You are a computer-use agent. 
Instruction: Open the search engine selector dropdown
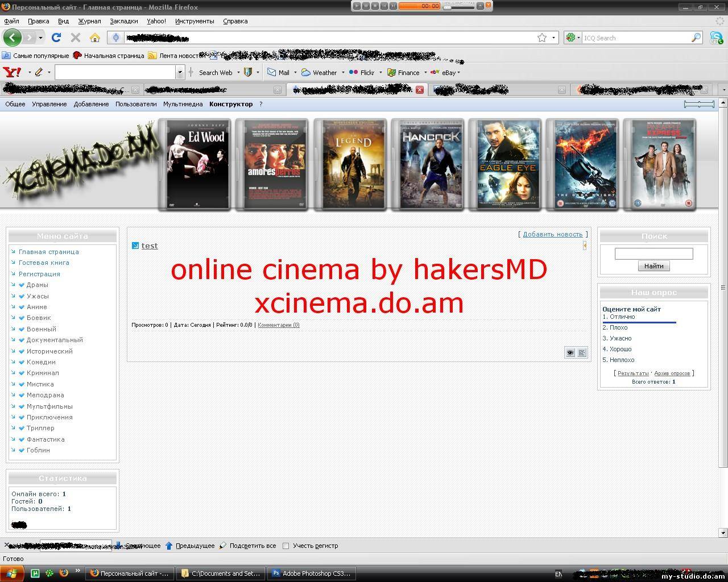[573, 38]
